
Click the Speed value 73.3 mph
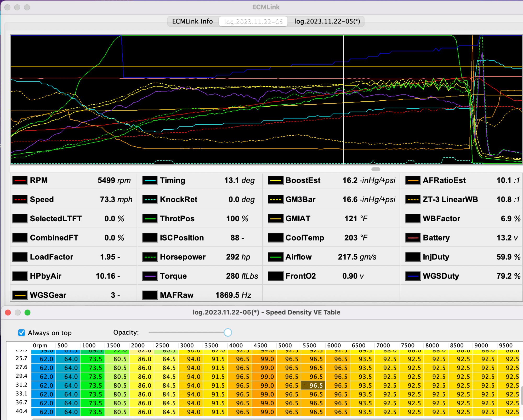click(x=116, y=199)
